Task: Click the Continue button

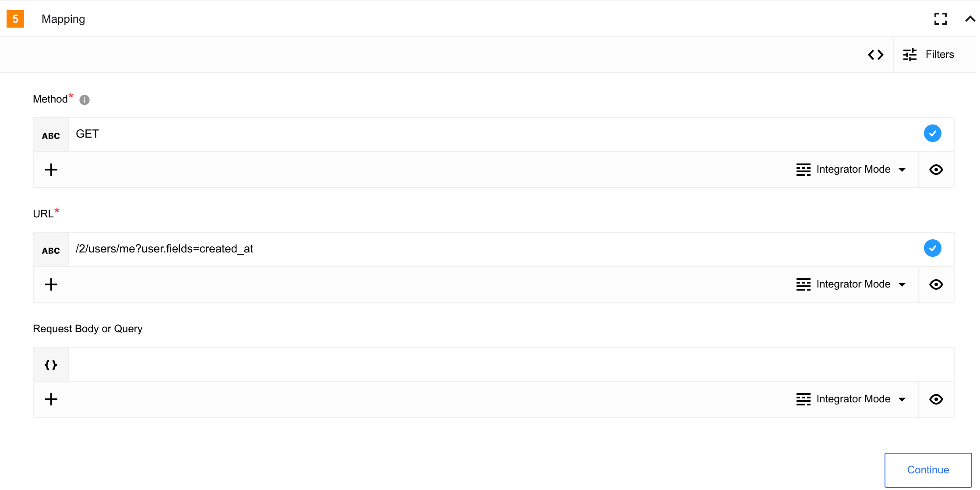Action: (x=927, y=469)
